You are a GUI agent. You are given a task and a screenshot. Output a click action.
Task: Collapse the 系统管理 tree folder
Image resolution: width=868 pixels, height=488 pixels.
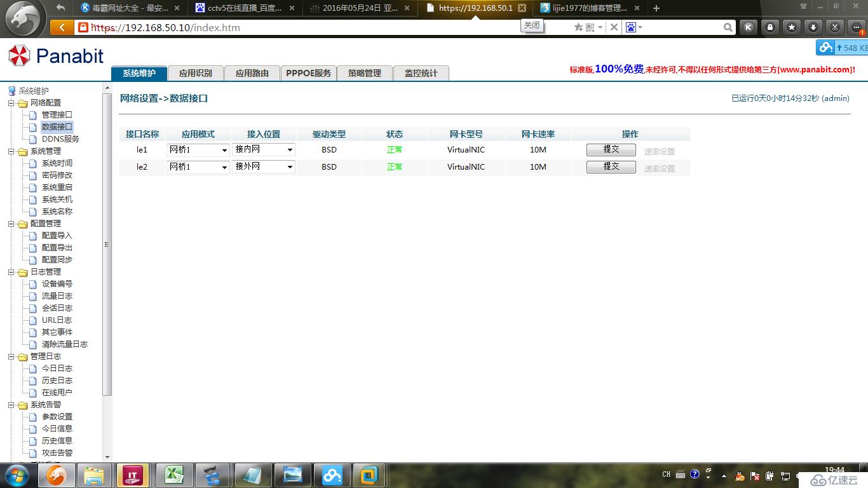11,151
